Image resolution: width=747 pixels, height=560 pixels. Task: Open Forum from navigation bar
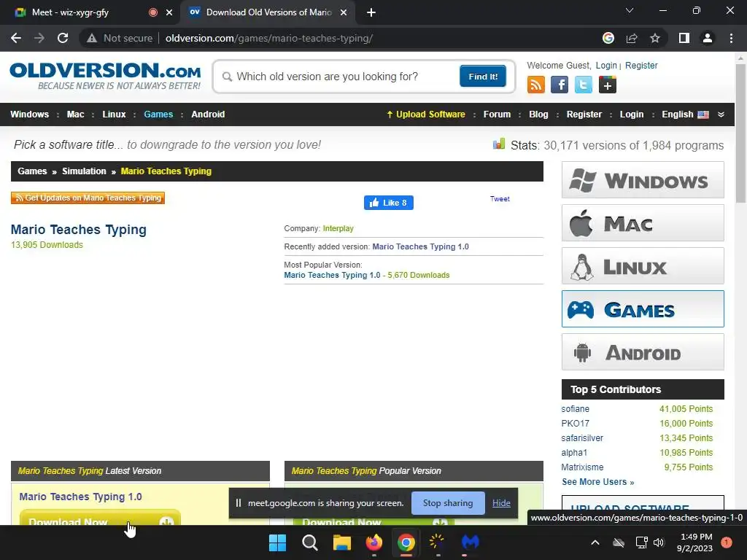click(497, 114)
